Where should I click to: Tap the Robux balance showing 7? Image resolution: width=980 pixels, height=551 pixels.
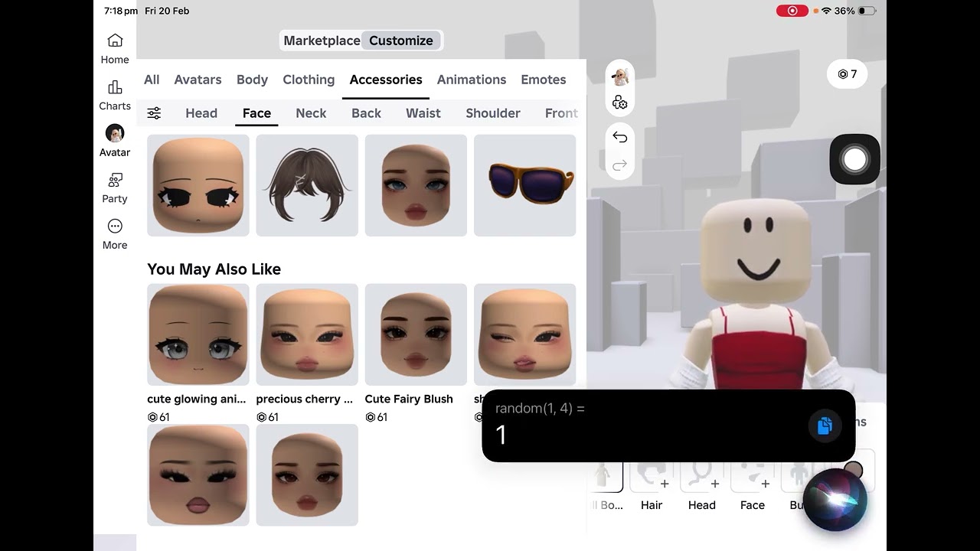pyautogui.click(x=848, y=74)
